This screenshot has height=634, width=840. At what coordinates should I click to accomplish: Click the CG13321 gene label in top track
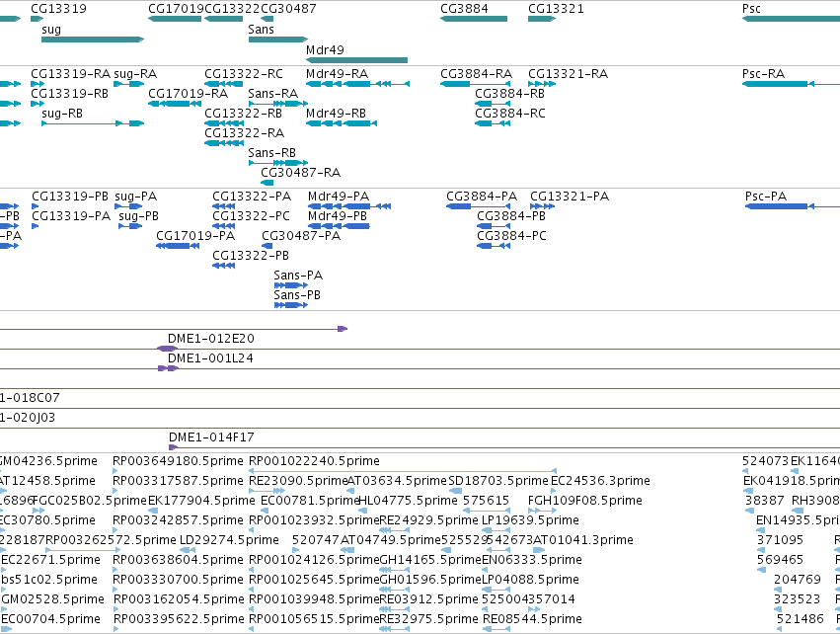[556, 9]
